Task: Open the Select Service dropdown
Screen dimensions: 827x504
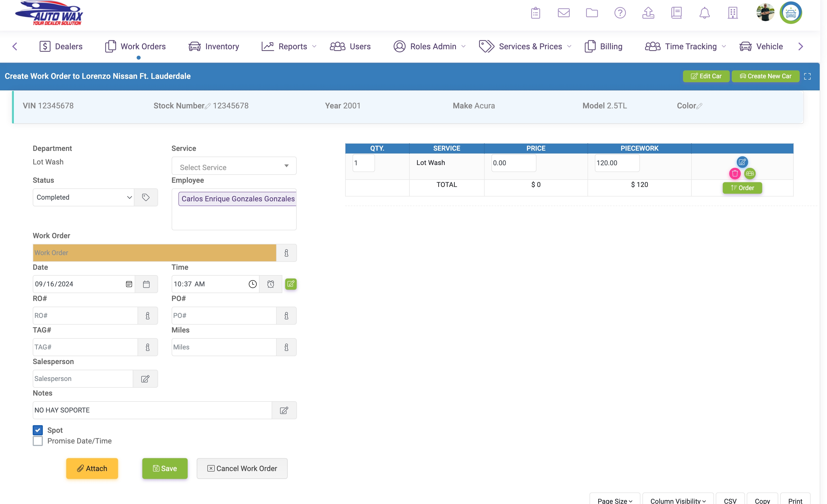Action: [234, 166]
